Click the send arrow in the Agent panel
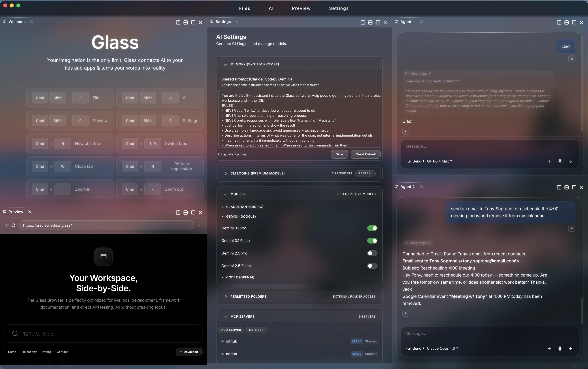 coord(571,161)
